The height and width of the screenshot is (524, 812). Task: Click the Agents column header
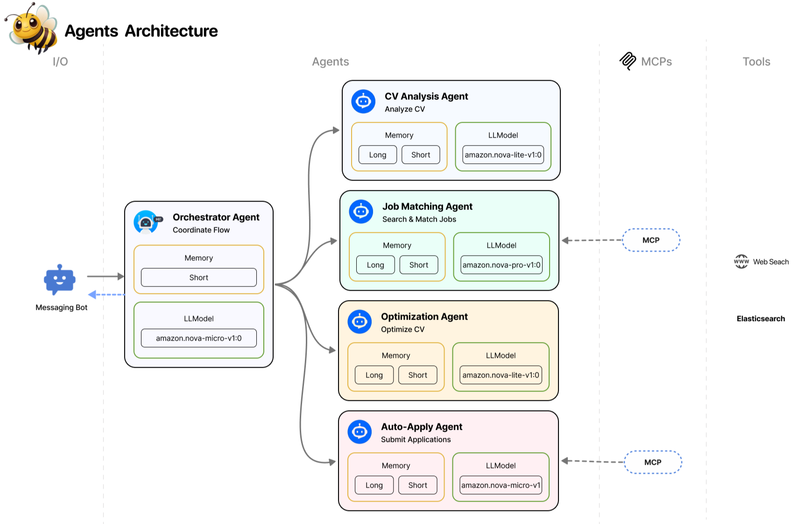click(331, 62)
